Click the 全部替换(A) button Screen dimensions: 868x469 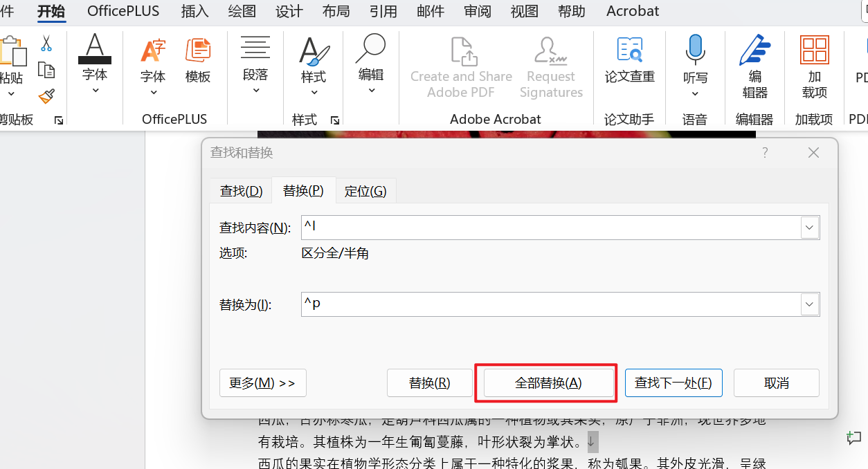[x=548, y=383]
